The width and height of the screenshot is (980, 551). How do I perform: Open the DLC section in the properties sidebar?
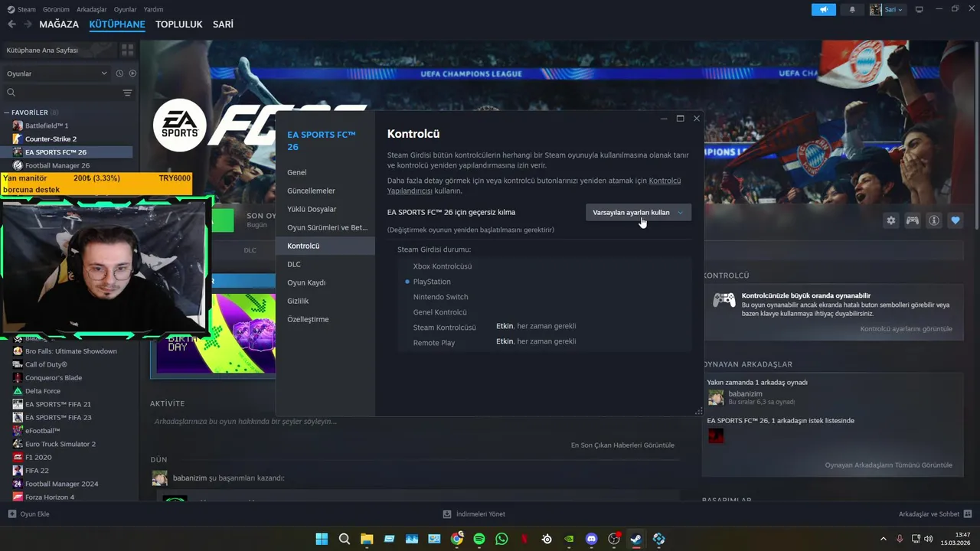[x=325, y=264]
